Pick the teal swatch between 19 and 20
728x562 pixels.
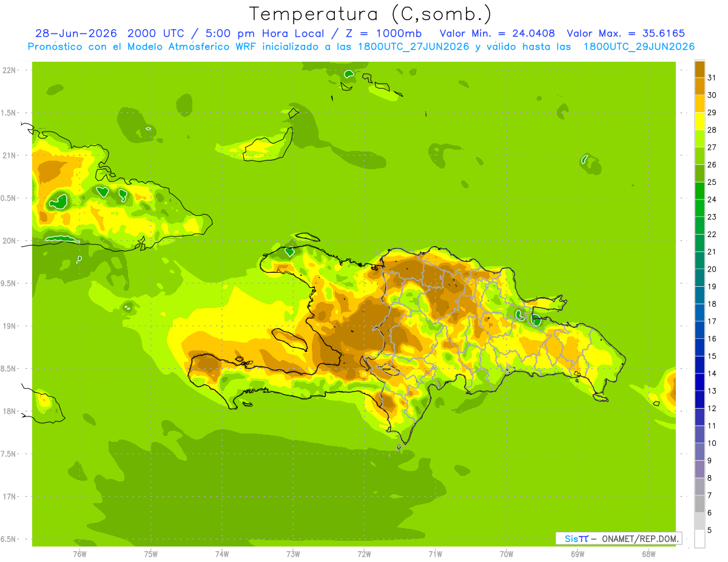point(699,278)
